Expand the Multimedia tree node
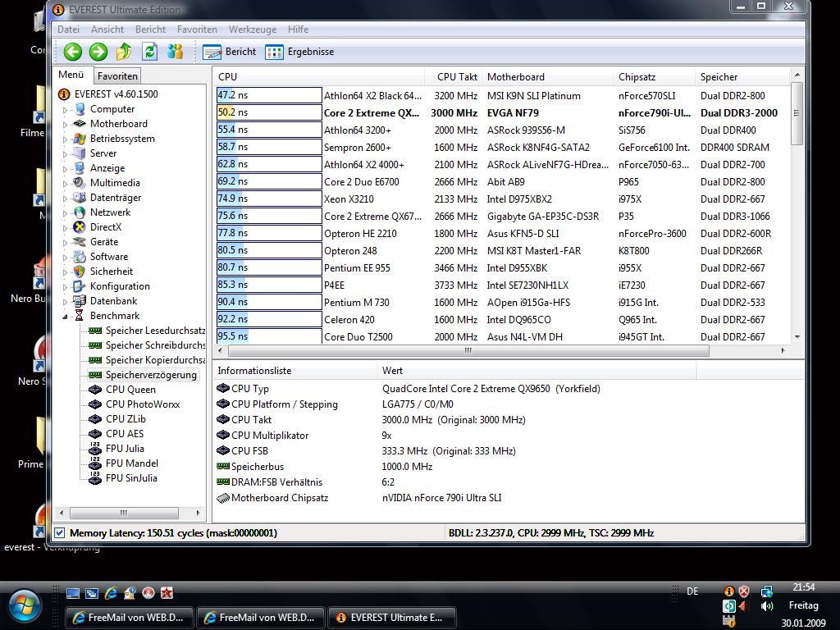The height and width of the screenshot is (630, 840). point(65,183)
